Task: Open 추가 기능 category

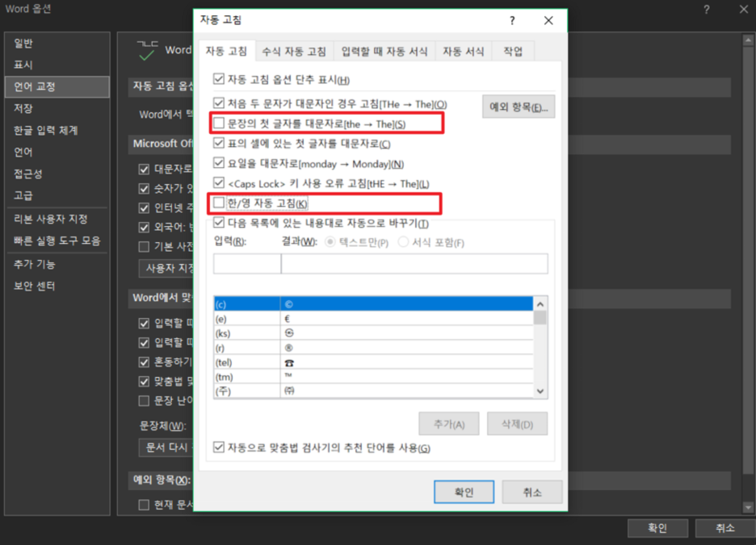Action: (x=57, y=265)
